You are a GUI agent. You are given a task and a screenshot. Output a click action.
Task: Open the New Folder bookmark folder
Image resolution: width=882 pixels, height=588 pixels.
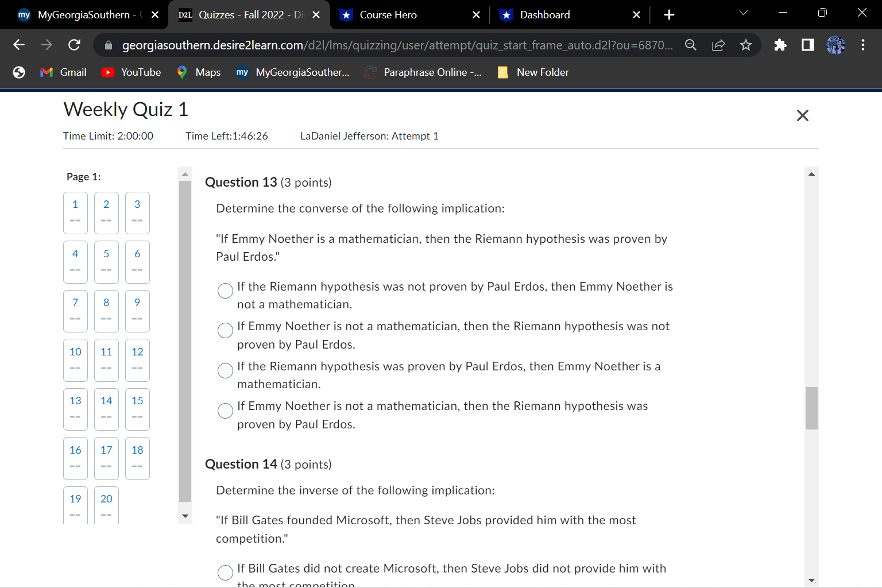coord(533,72)
